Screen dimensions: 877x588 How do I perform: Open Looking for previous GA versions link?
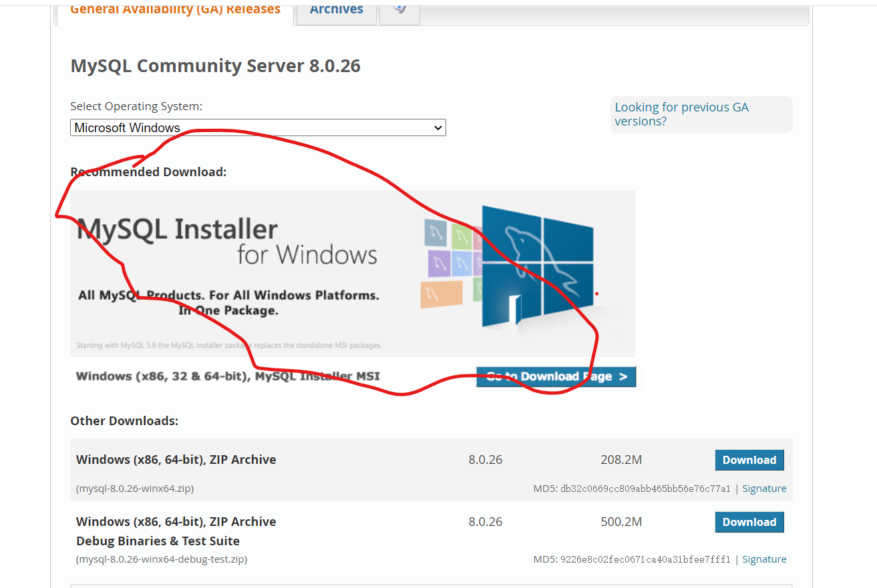tap(681, 114)
